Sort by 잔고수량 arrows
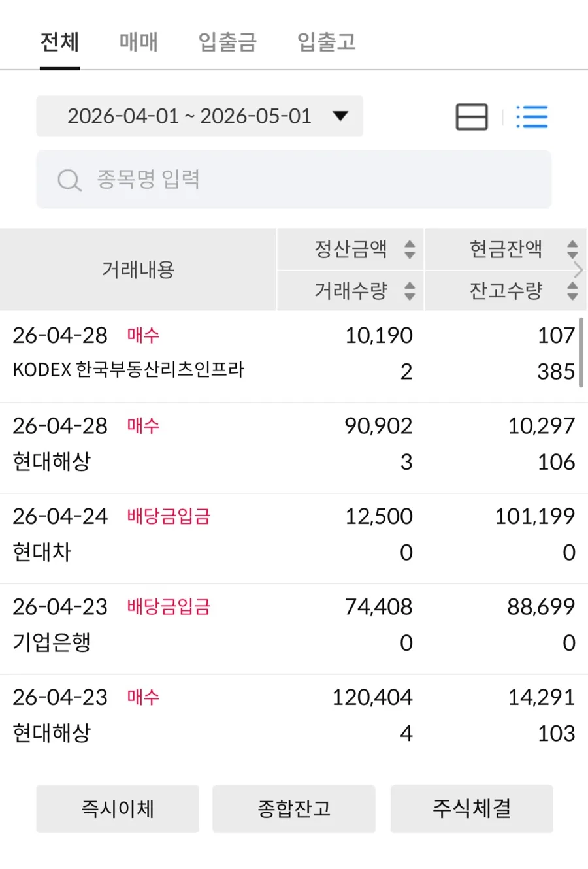 coord(572,290)
